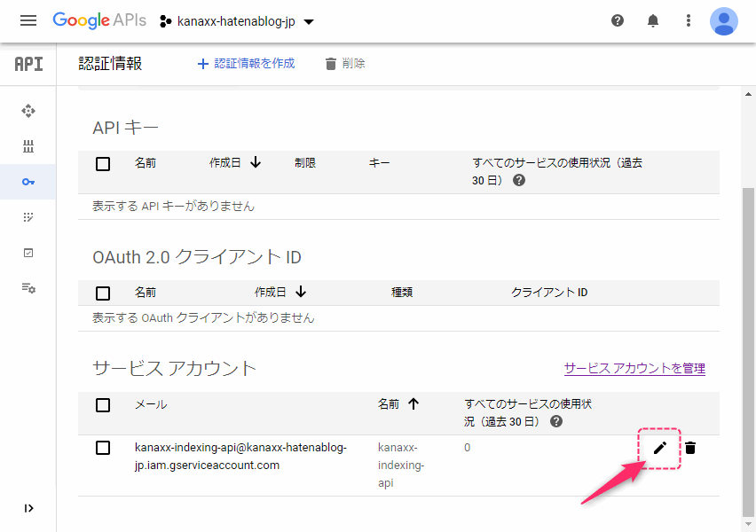Screen dimensions: 756x532
Task: Click the Google APIs logo
Action: point(99,20)
